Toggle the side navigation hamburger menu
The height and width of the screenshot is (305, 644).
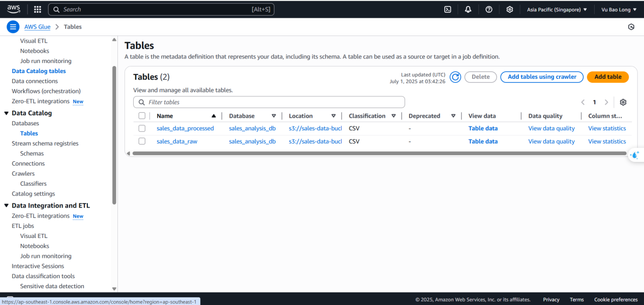tap(13, 27)
